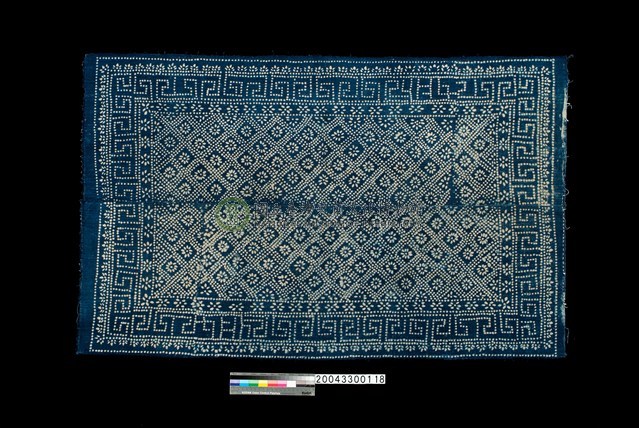Pick the yellow patch on the color card
Image resolution: width=639 pixels, height=428 pixels.
click(263, 383)
